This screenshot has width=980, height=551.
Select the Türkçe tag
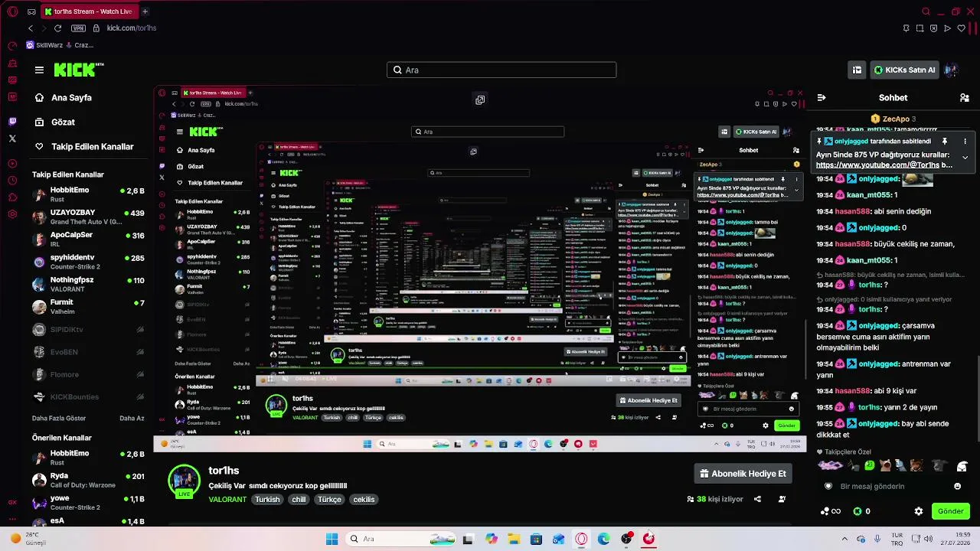[329, 500]
